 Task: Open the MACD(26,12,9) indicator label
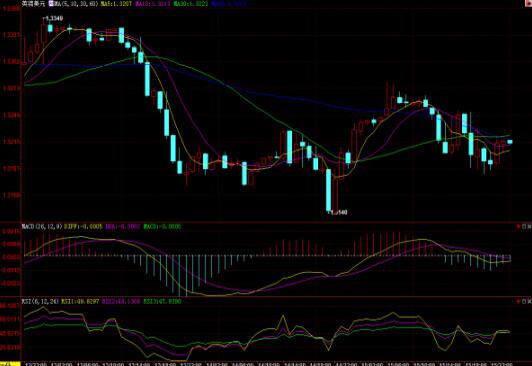click(x=42, y=226)
